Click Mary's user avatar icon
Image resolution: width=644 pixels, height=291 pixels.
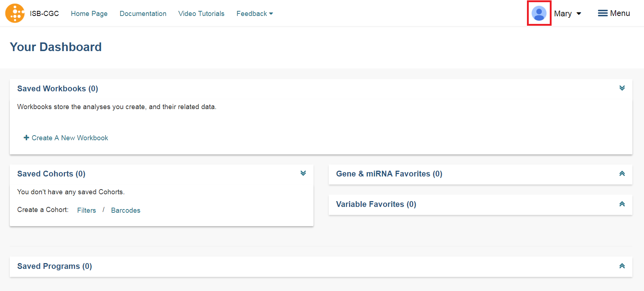539,13
